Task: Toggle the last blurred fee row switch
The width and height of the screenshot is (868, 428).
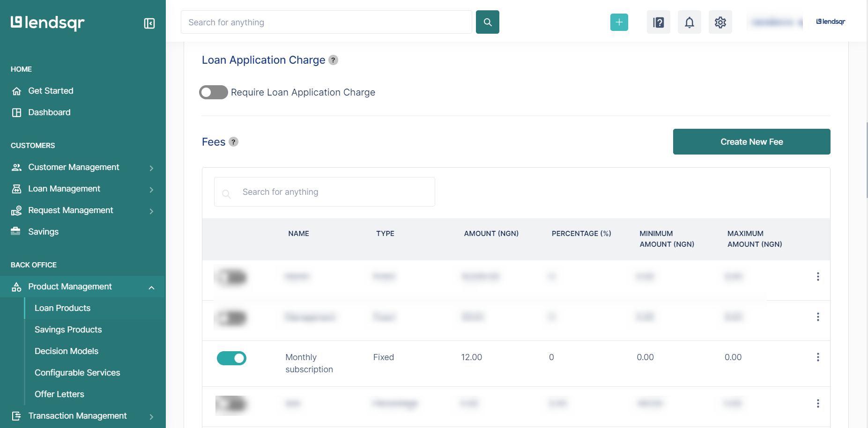Action: tap(231, 404)
